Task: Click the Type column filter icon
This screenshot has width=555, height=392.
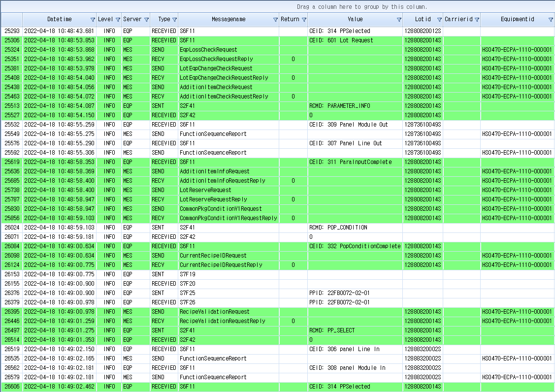Action: pyautogui.click(x=174, y=20)
